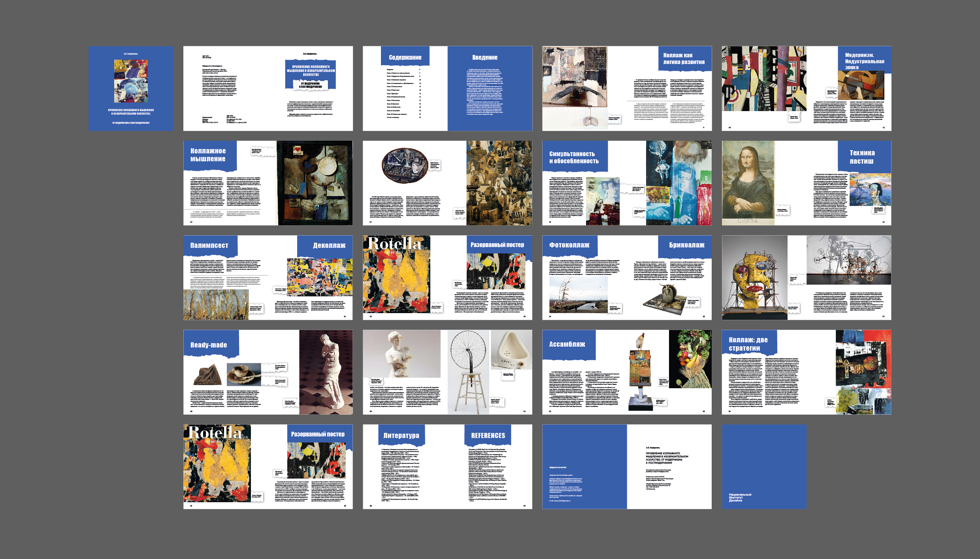This screenshot has width=980, height=559.
Task: Select the dark Venus de Milo image
Action: (326, 372)
